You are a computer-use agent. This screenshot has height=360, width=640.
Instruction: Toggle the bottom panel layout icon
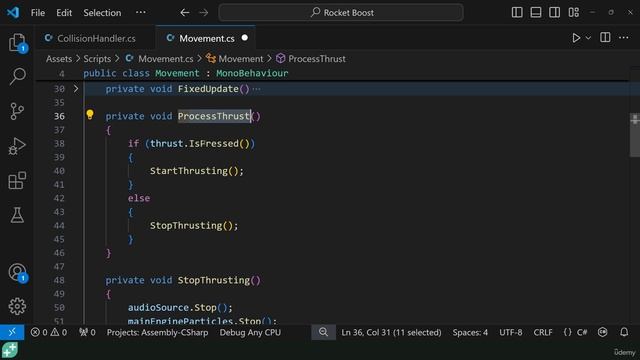[536, 12]
